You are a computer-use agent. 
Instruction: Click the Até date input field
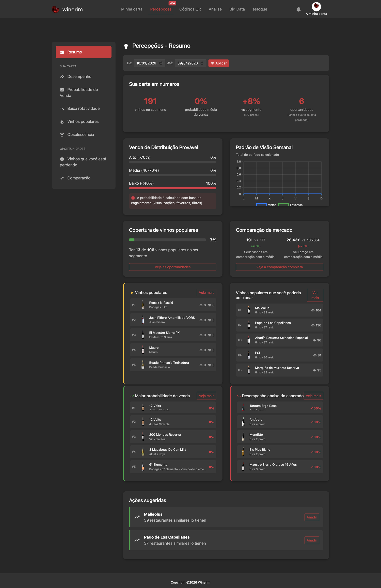coord(191,63)
